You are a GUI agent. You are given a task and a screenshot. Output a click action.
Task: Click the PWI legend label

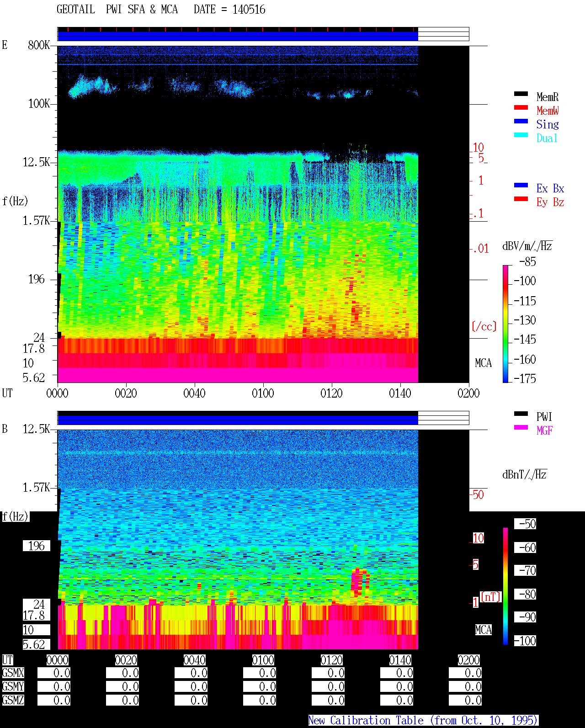pyautogui.click(x=544, y=417)
